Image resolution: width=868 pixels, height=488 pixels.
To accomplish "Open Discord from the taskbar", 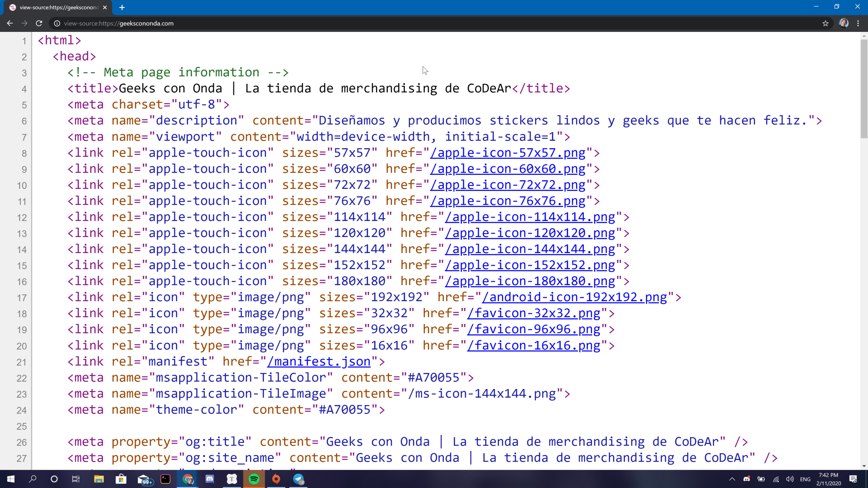I will [210, 479].
